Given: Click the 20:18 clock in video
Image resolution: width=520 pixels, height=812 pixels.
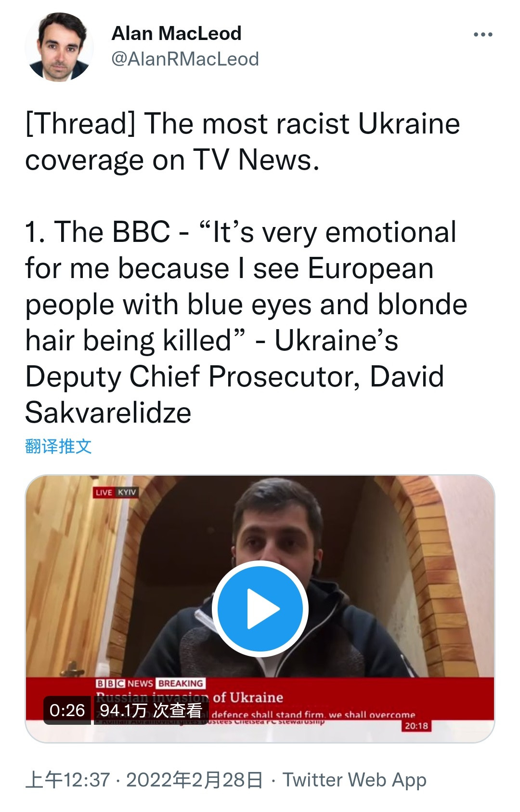Looking at the screenshot, I should click(416, 726).
